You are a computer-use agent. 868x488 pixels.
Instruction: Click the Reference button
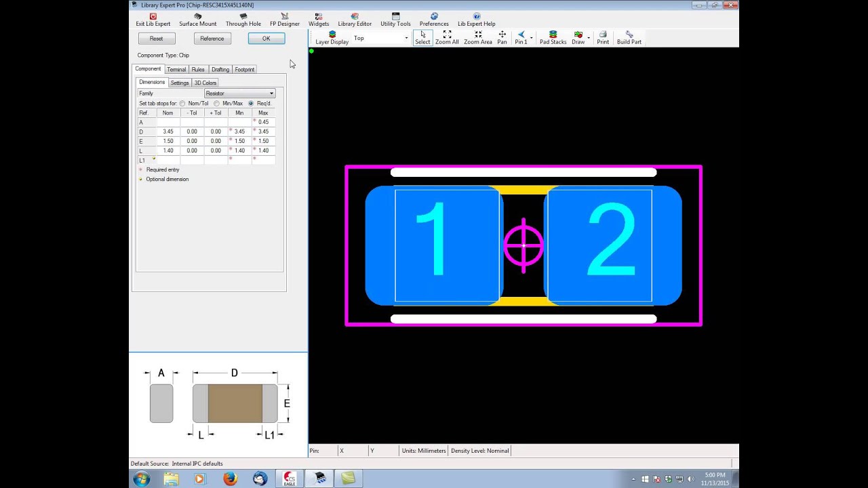pos(212,39)
